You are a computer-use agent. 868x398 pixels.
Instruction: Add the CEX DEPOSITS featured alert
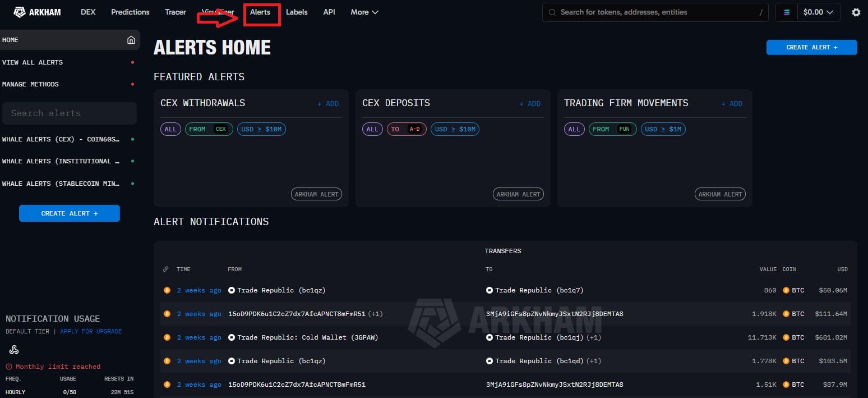coord(530,104)
